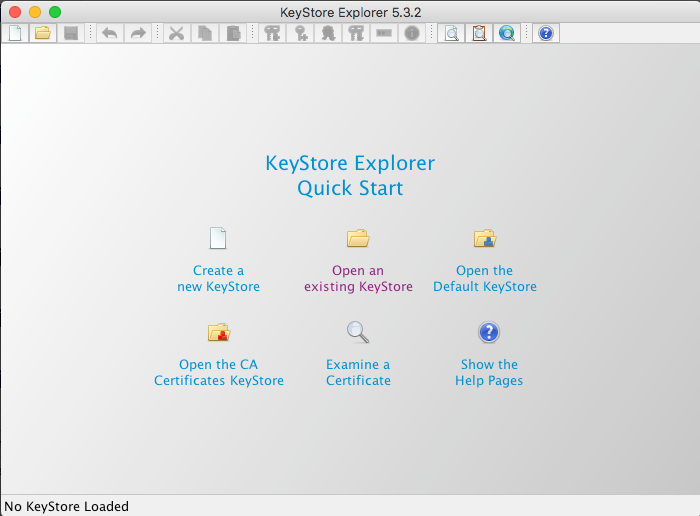Minimize the window with yellow button
The width and height of the screenshot is (700, 516).
coord(35,12)
